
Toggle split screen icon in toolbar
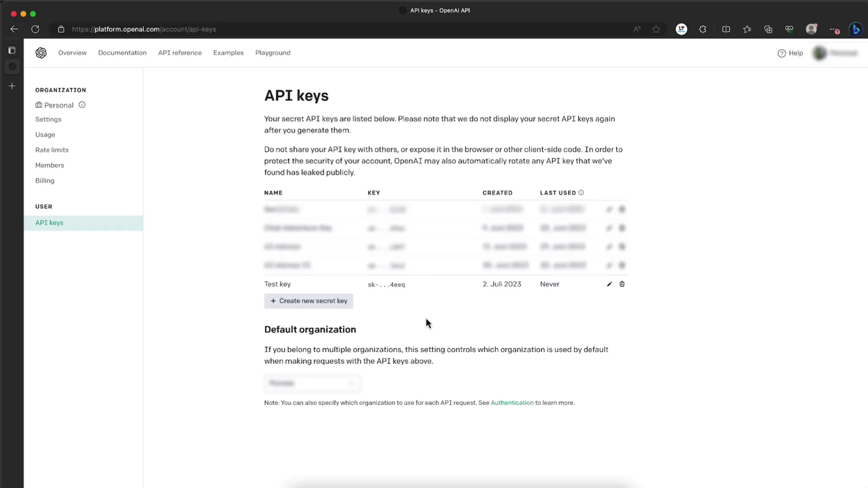(726, 29)
